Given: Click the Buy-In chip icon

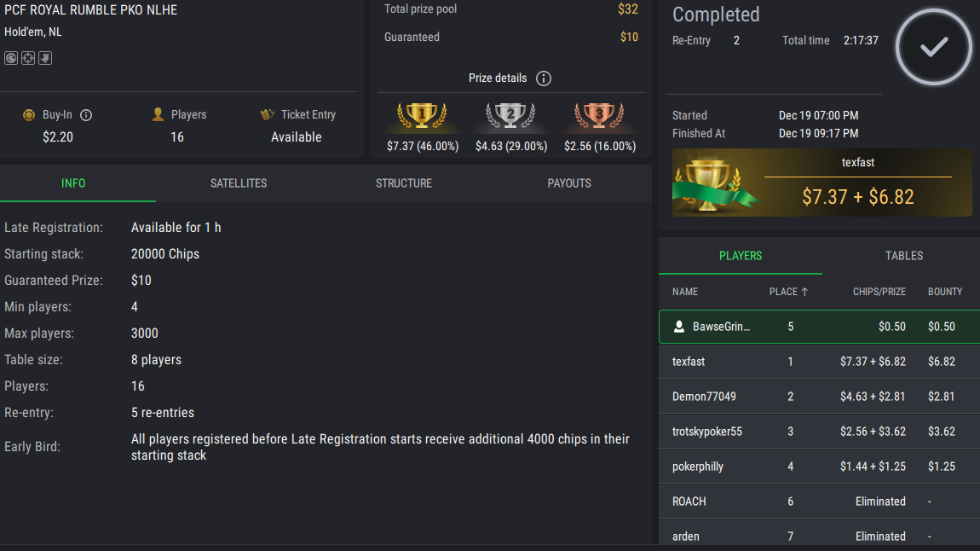Looking at the screenshot, I should (x=29, y=115).
